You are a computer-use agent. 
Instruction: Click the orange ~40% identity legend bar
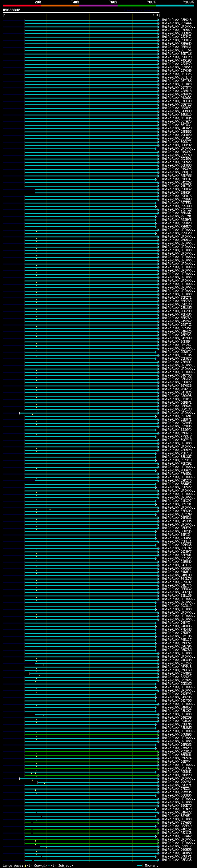tap(60, 6)
